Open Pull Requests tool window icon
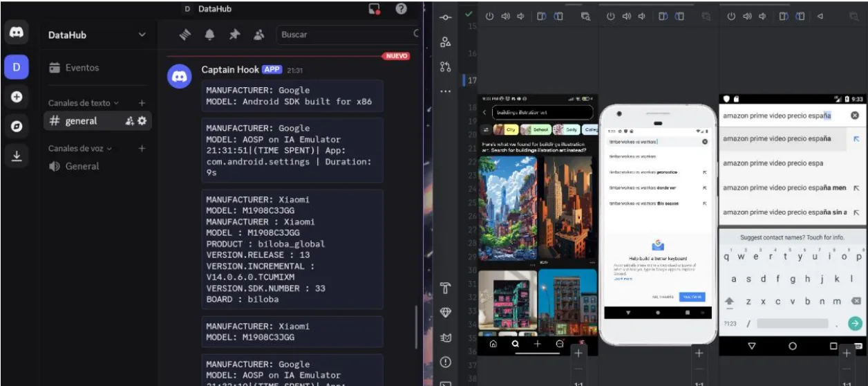Viewport: 868px width, 386px height. [446, 68]
